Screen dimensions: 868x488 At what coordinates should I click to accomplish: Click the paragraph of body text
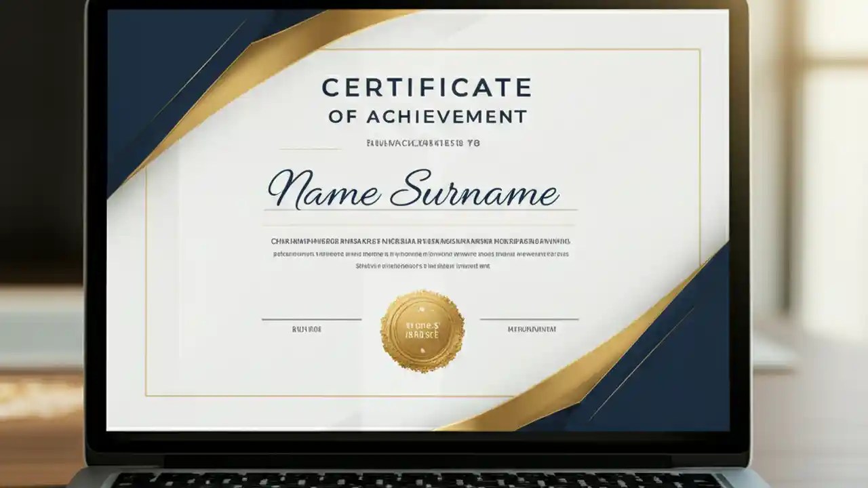tap(419, 254)
